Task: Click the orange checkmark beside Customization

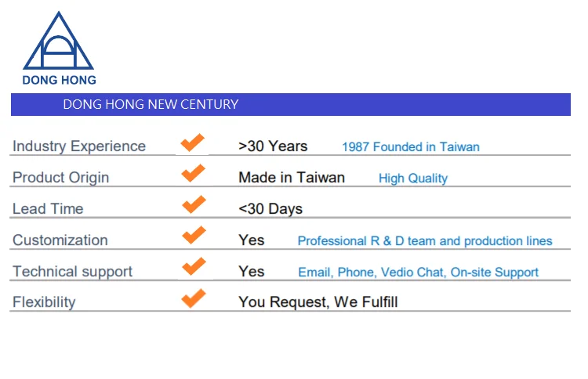Action: tap(194, 235)
